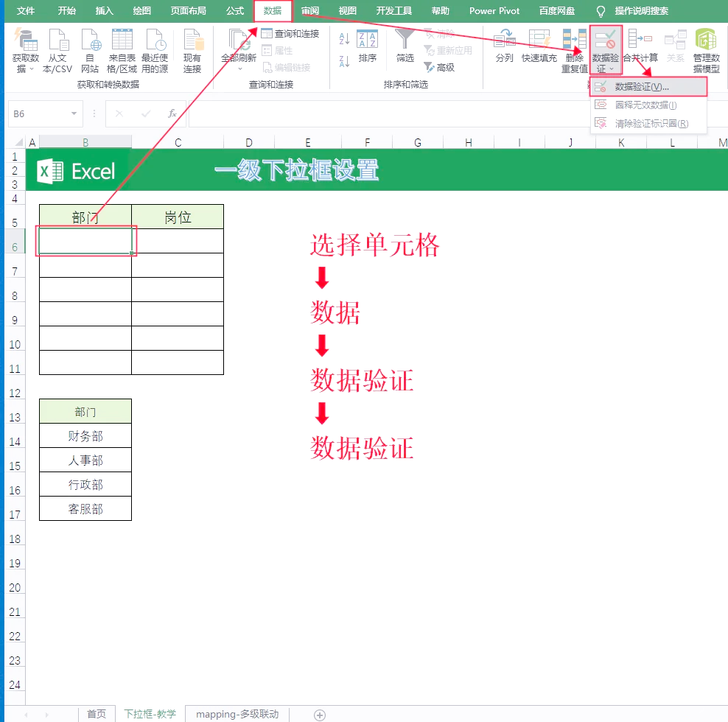Image resolution: width=728 pixels, height=722 pixels.
Task: Open 最近使用的源 (Recent Sources)
Action: [155, 40]
